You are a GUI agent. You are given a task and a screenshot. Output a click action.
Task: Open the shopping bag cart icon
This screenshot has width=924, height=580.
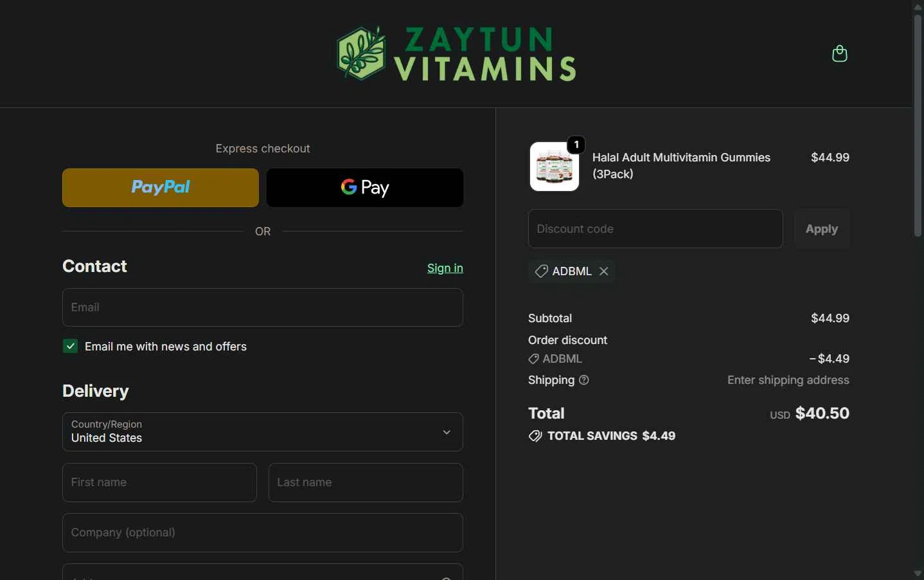pyautogui.click(x=839, y=53)
